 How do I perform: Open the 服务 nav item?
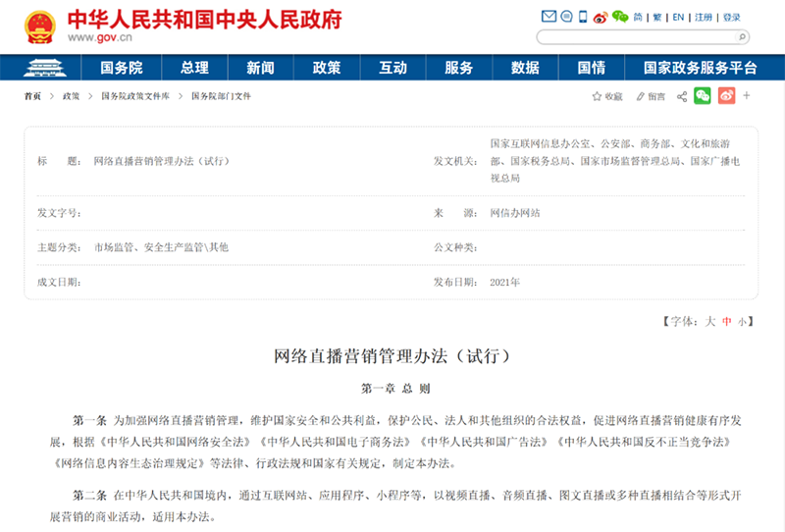459,68
